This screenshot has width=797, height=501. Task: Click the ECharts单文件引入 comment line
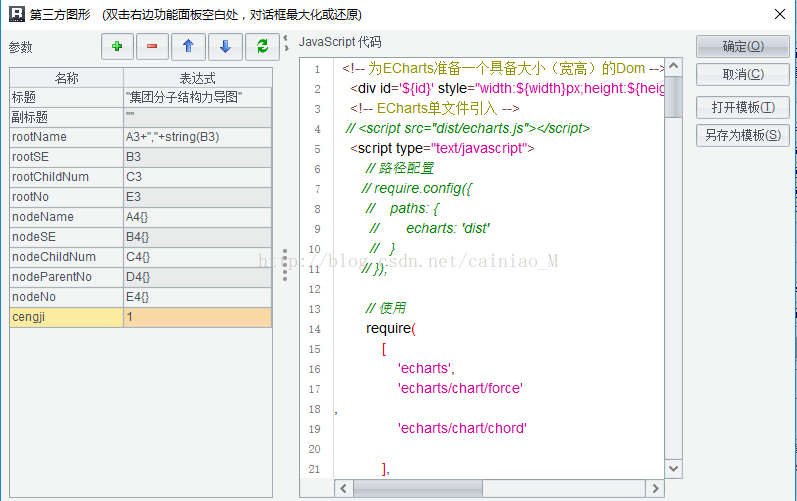(435, 109)
